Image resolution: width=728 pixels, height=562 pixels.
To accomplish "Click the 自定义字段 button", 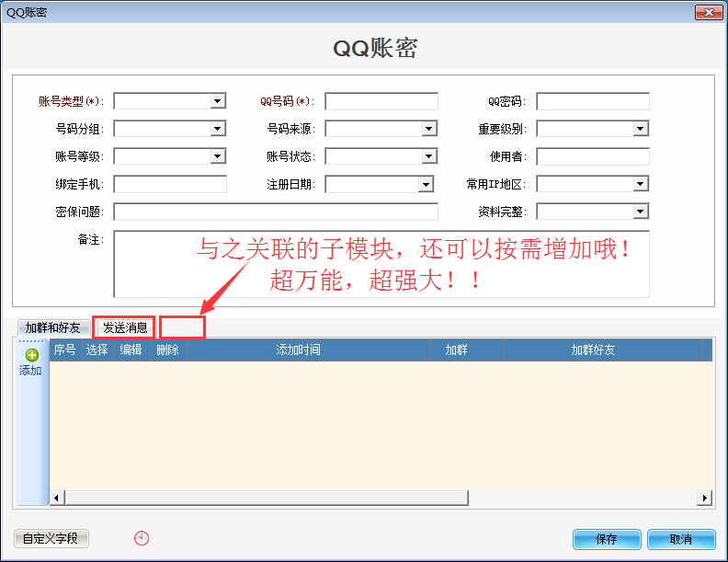I will coord(51,539).
